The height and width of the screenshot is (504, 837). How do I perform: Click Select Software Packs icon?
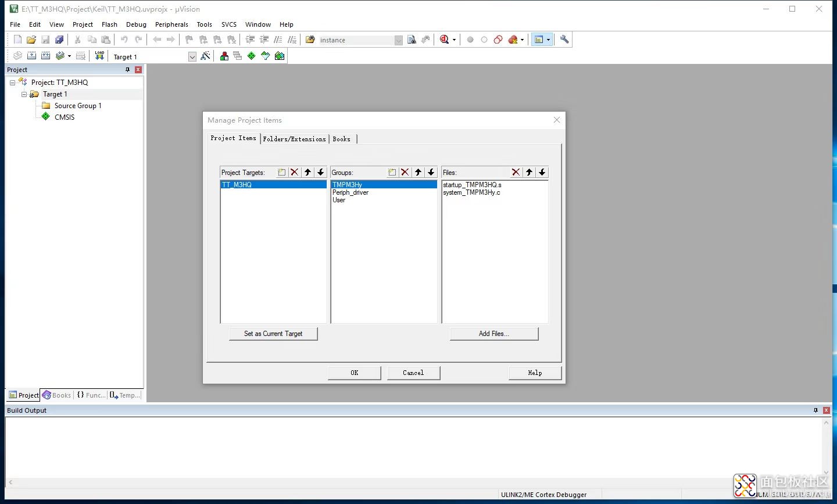pyautogui.click(x=266, y=56)
